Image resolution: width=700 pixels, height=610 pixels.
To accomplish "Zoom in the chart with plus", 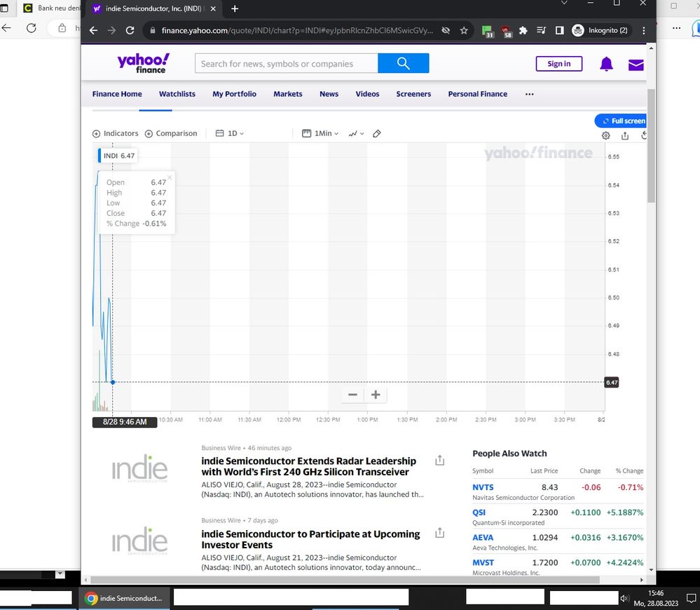I will (376, 395).
